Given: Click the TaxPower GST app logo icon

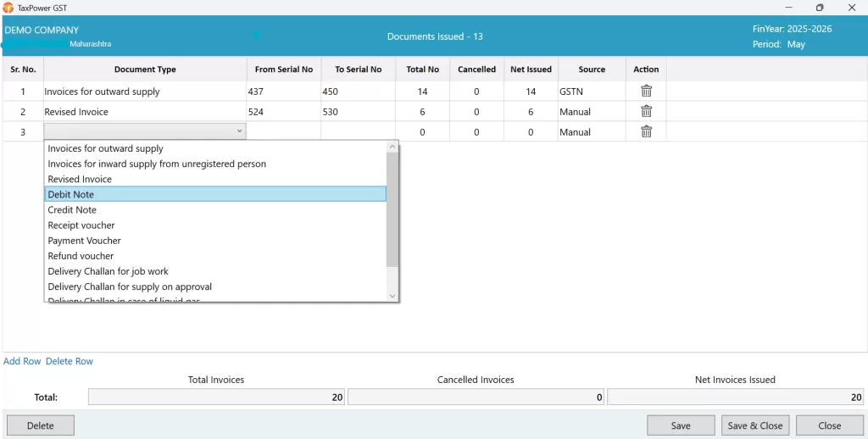Looking at the screenshot, I should pyautogui.click(x=8, y=8).
